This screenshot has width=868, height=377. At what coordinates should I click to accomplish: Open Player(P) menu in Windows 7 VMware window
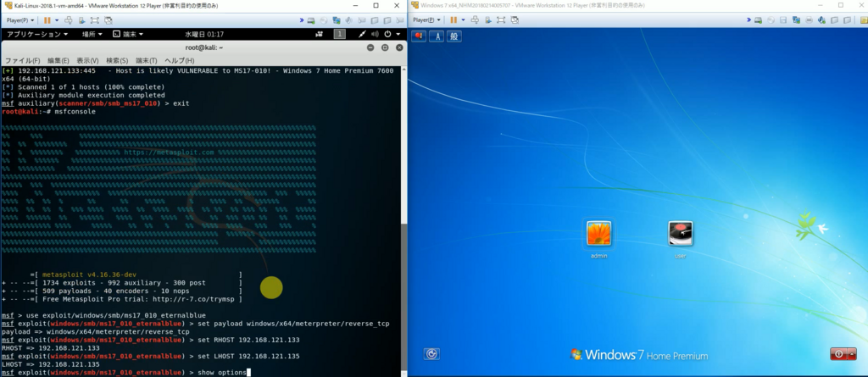pos(427,20)
